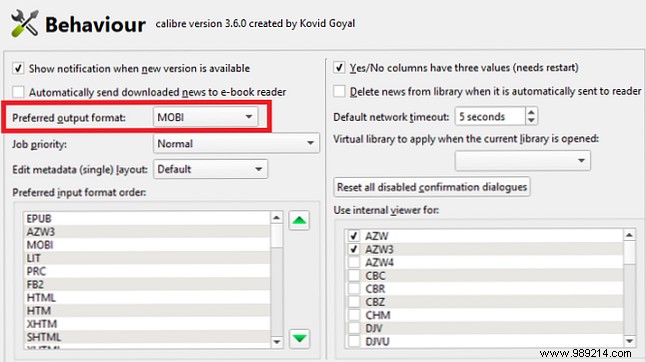Screen dimensions: 646x362
Task: Move selected input format up with green arrow
Action: [299, 221]
